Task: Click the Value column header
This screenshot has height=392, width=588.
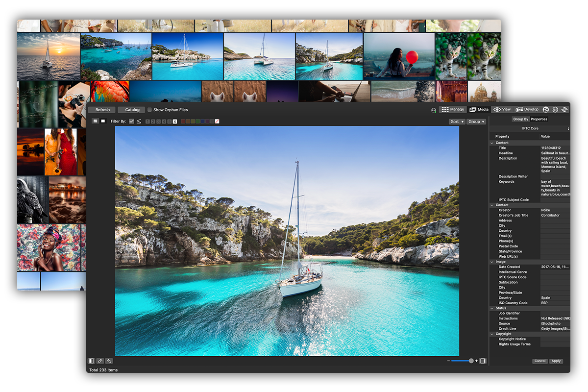Action: coord(555,136)
